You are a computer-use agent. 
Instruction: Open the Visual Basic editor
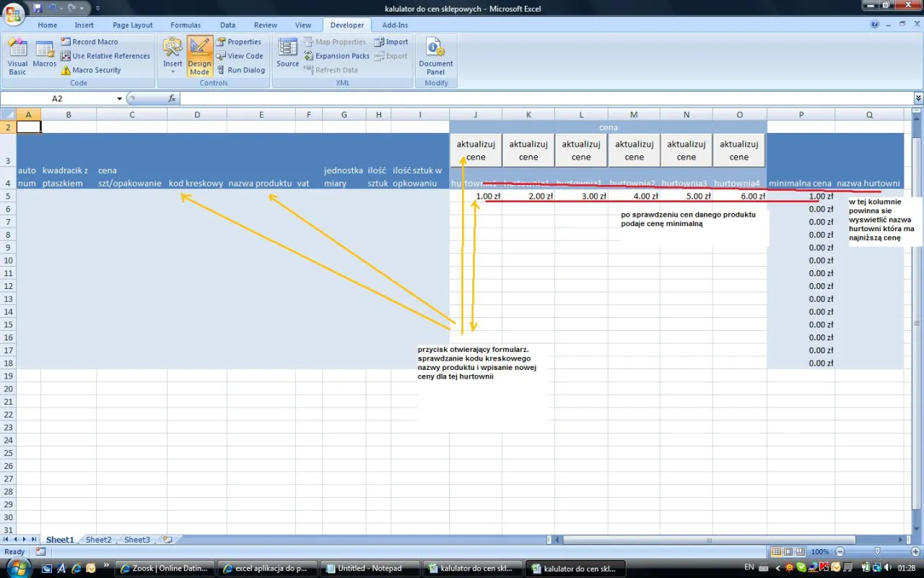(x=17, y=56)
